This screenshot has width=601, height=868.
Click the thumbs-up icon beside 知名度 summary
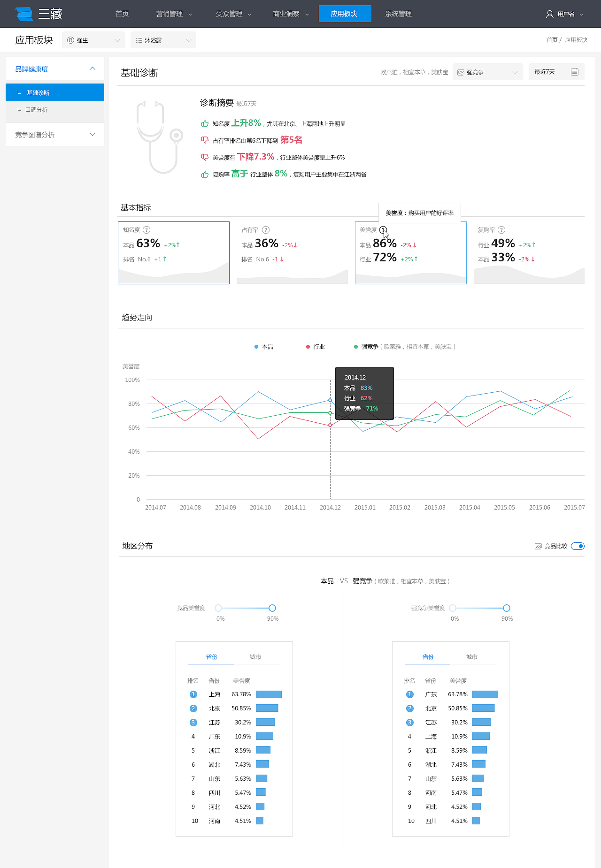[205, 123]
